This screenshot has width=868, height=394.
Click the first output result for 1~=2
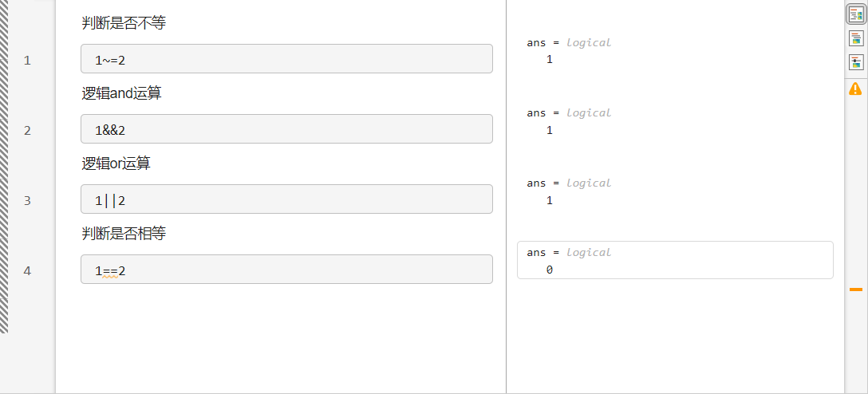tap(569, 51)
